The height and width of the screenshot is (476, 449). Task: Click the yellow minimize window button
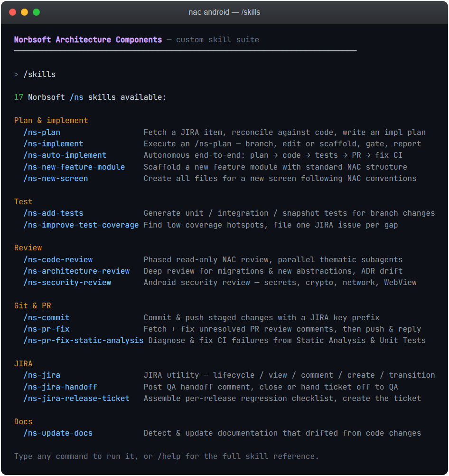pos(25,12)
